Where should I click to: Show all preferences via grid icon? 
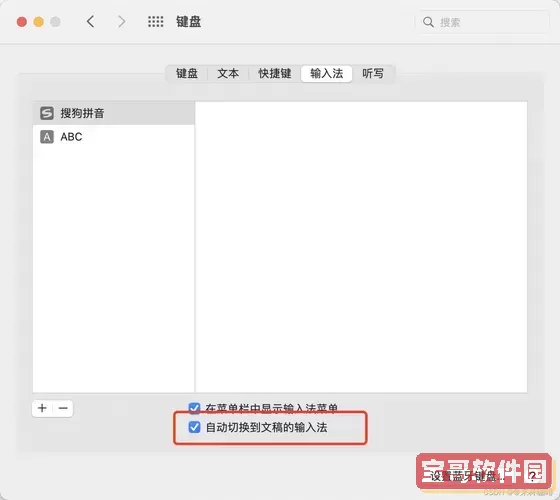(156, 22)
